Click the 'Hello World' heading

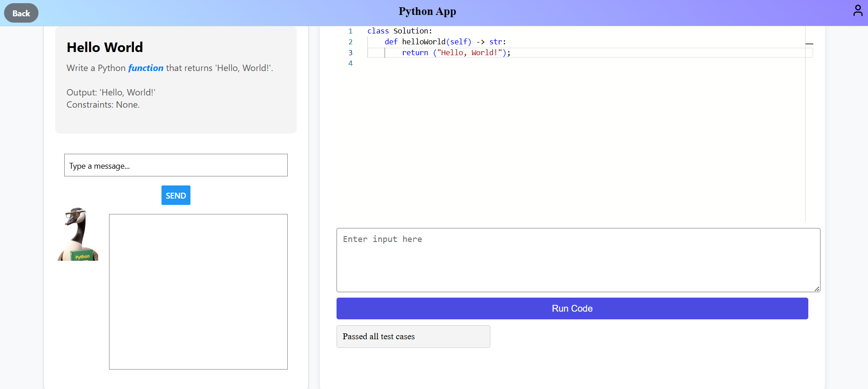tap(105, 47)
